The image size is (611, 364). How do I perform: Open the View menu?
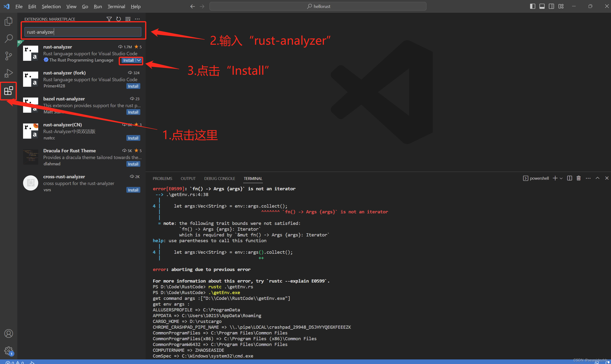[71, 6]
